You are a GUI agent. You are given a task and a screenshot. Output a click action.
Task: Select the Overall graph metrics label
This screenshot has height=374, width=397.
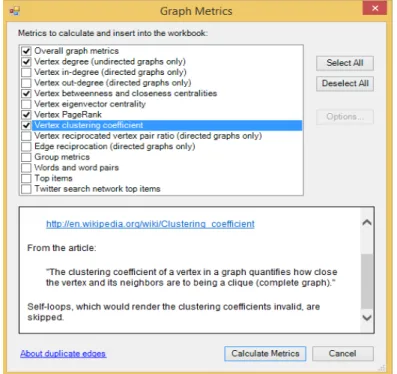(76, 51)
